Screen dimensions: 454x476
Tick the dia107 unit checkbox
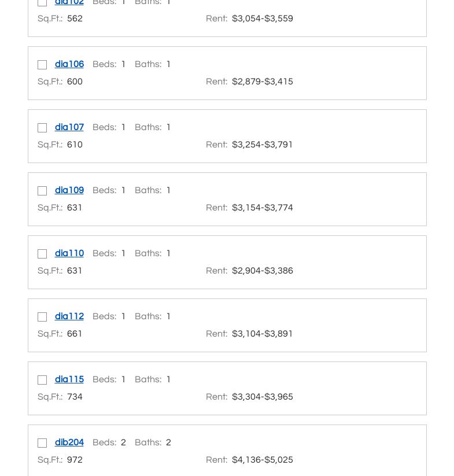[42, 128]
